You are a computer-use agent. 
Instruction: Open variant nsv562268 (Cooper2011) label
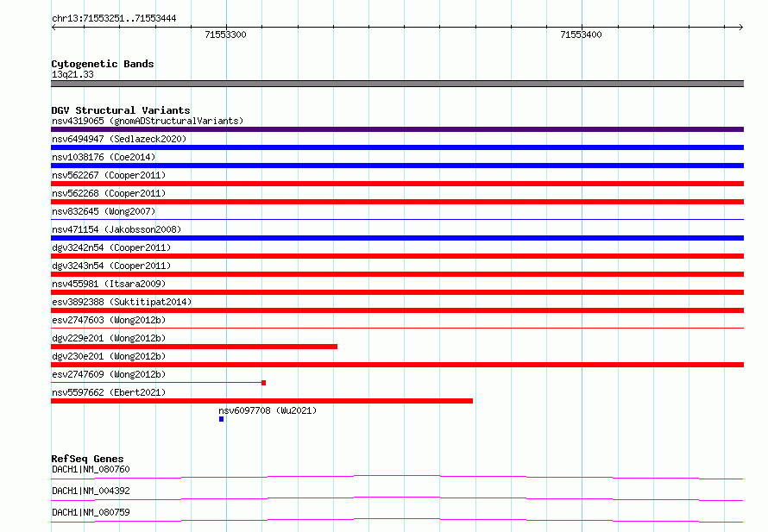[x=109, y=193]
